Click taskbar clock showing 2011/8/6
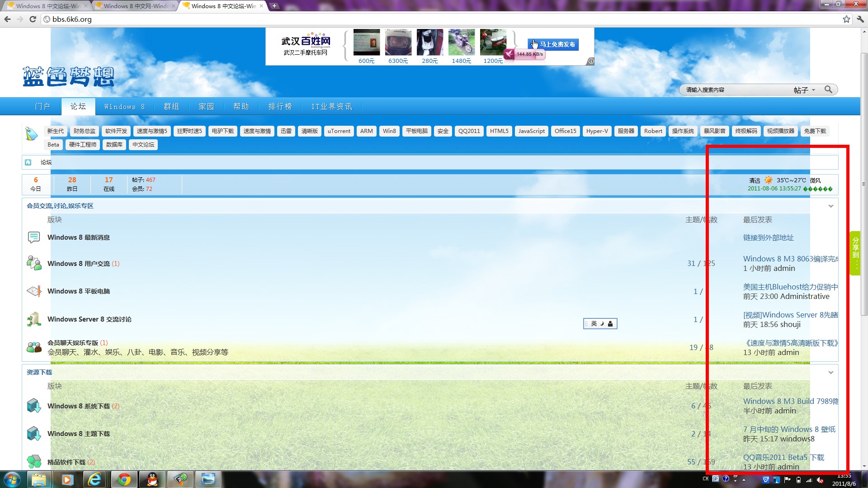 tap(844, 480)
